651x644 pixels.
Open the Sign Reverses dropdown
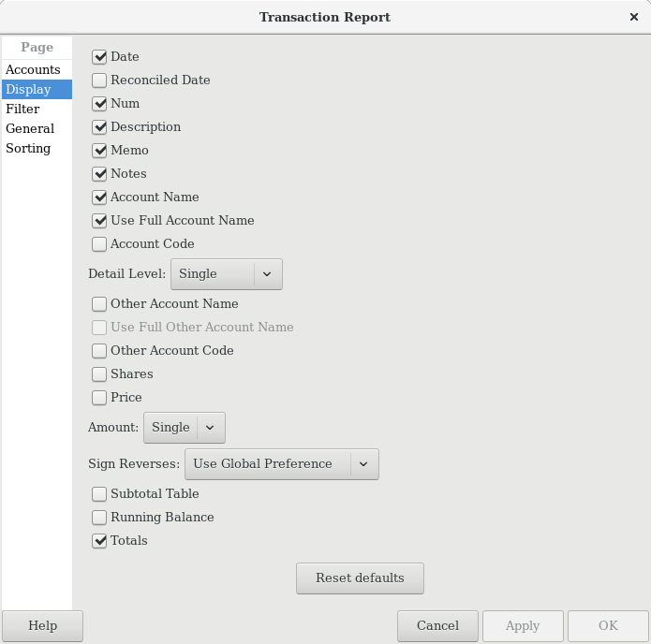(281, 464)
